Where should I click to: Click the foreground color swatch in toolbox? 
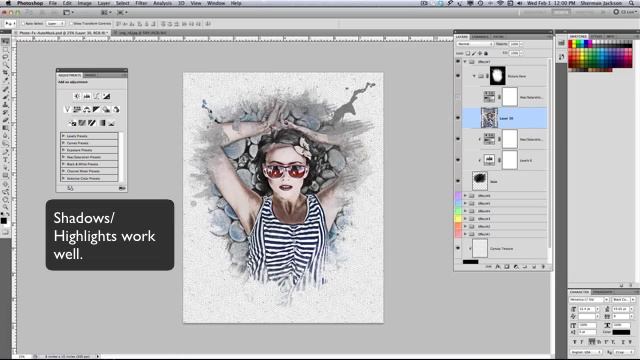click(4, 221)
